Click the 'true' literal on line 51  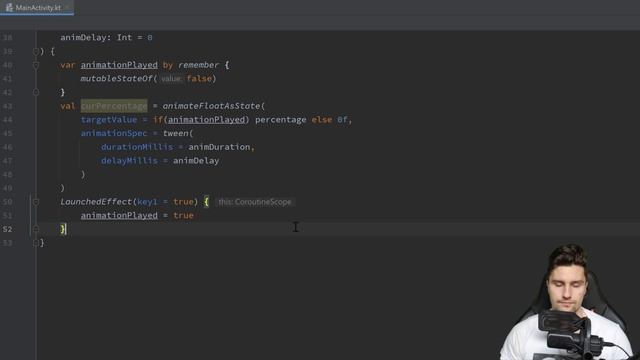[183, 216]
